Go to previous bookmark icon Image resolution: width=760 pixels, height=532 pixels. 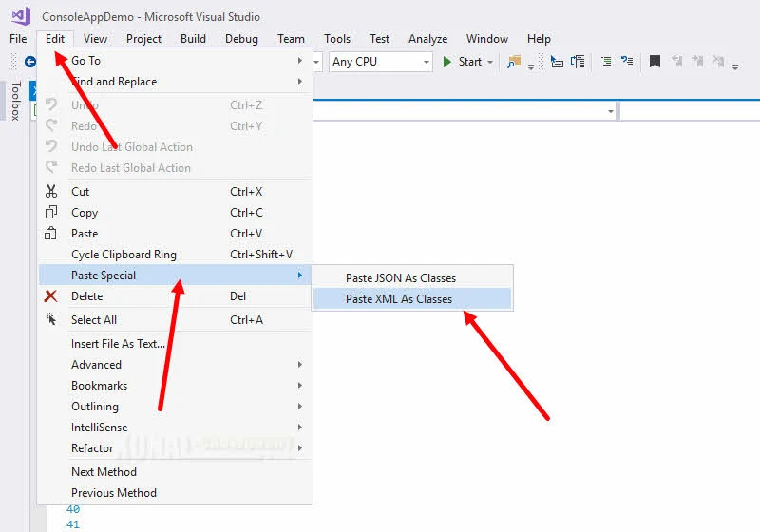(x=677, y=62)
